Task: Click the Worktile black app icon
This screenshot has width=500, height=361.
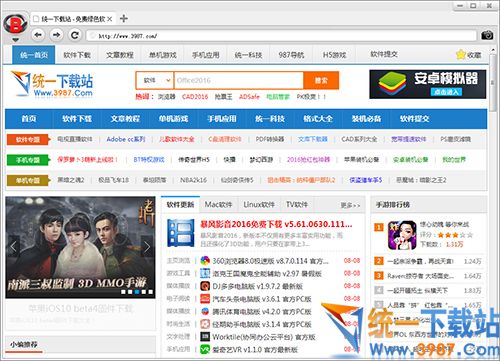Action: (205, 337)
